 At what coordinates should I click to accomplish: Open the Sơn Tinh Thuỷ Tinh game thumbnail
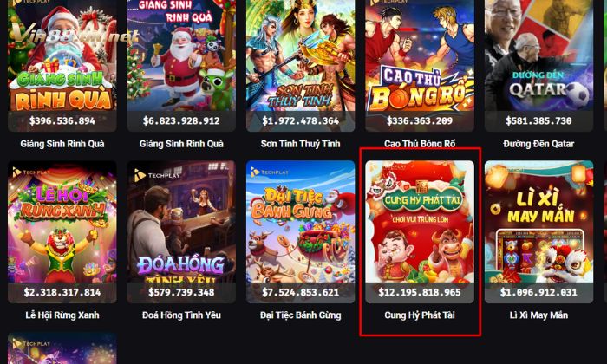tap(300, 65)
